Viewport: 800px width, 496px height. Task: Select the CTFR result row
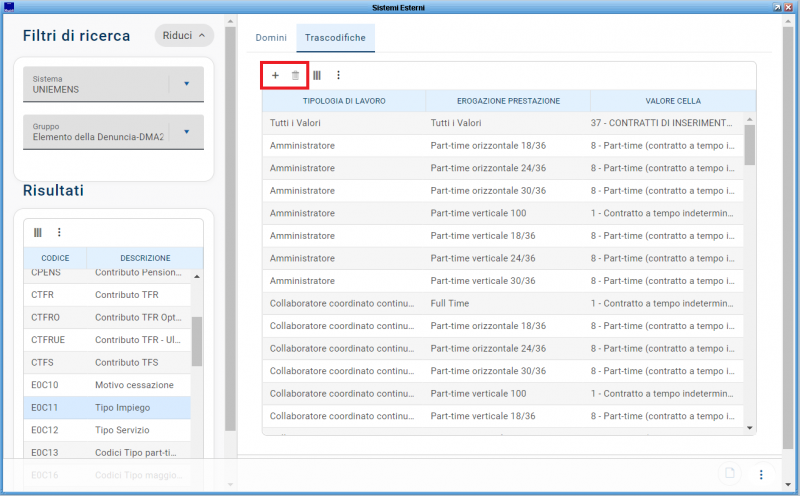click(107, 295)
